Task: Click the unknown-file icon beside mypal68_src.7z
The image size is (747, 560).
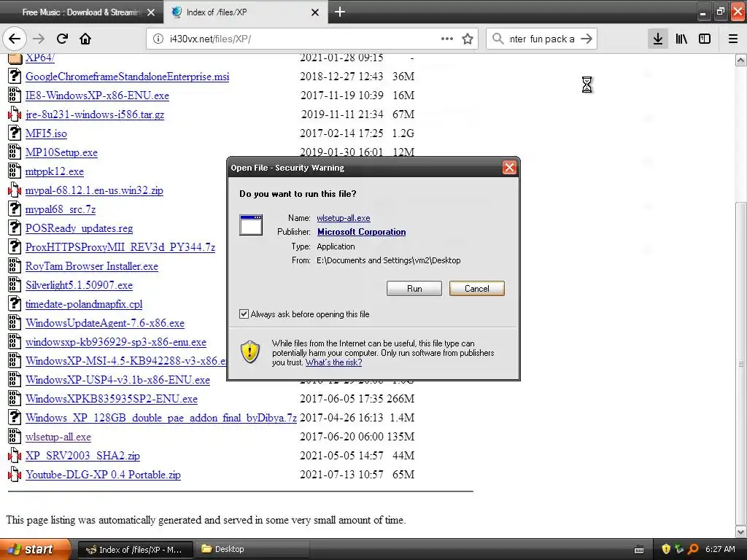Action: pos(15,209)
